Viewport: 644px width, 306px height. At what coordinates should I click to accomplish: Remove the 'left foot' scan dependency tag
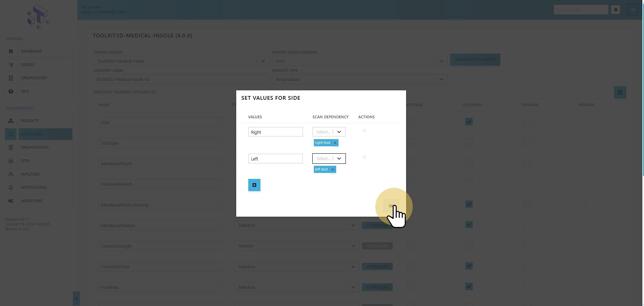[332, 170]
